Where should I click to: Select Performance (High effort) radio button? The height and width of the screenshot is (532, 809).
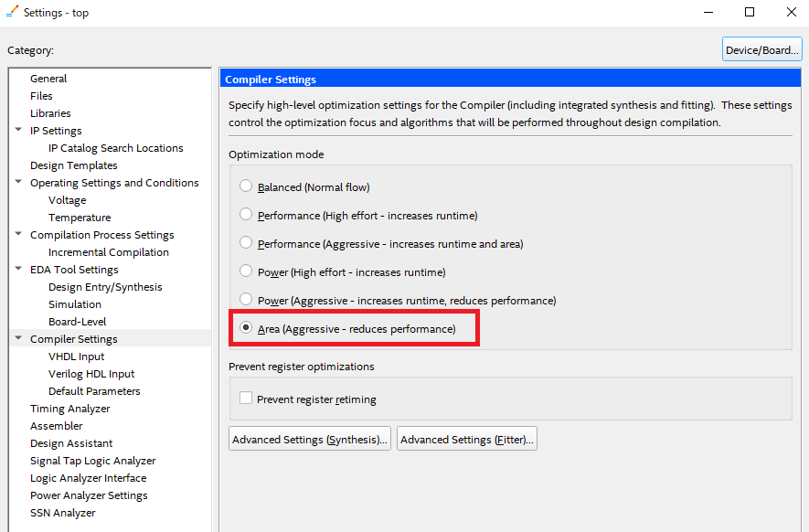(245, 215)
